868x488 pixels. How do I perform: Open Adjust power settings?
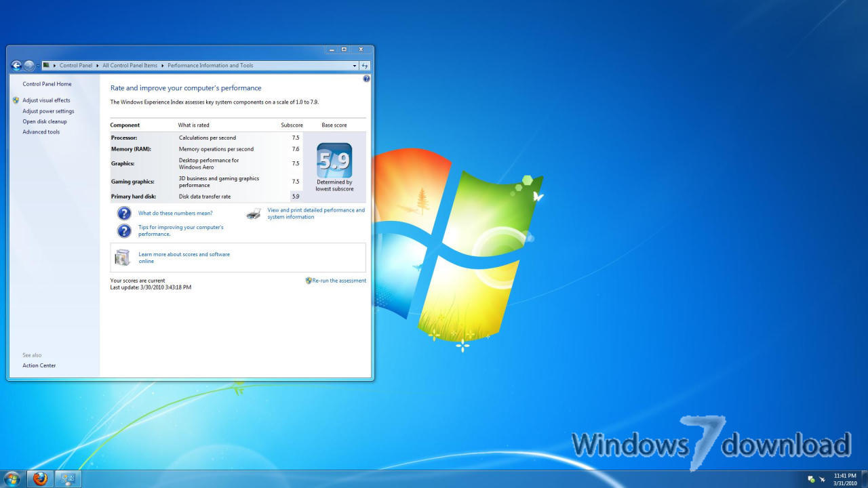pyautogui.click(x=48, y=111)
